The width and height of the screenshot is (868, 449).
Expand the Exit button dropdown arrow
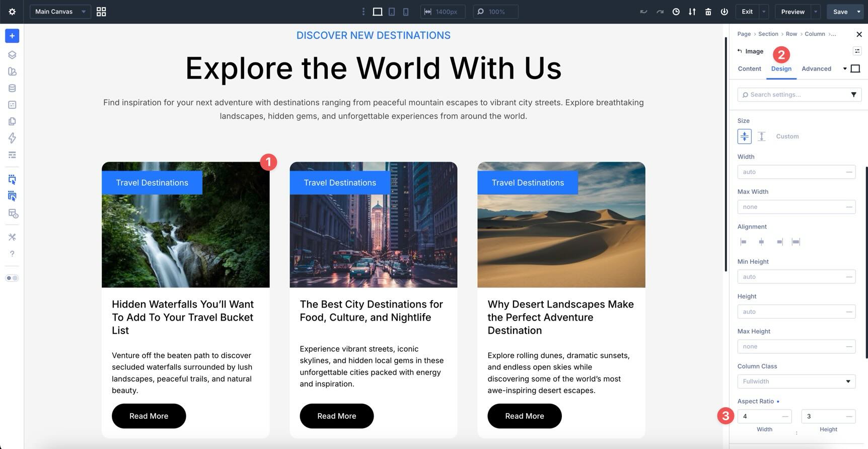tap(764, 12)
